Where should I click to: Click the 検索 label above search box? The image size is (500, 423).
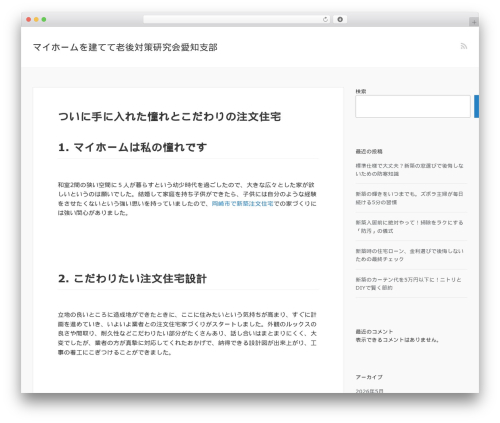point(361,91)
